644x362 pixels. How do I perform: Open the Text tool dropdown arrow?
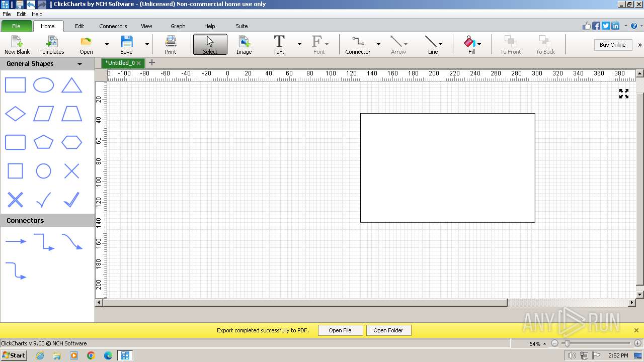299,44
